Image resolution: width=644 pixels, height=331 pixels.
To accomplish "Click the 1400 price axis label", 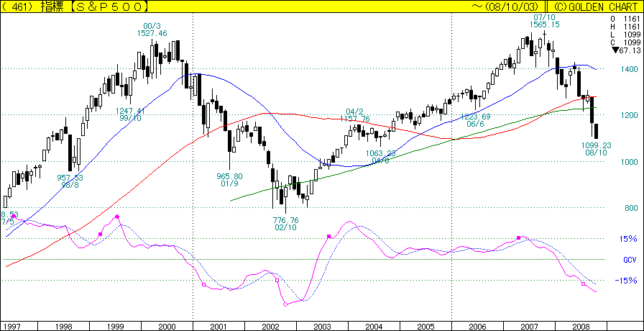I will coord(628,69).
